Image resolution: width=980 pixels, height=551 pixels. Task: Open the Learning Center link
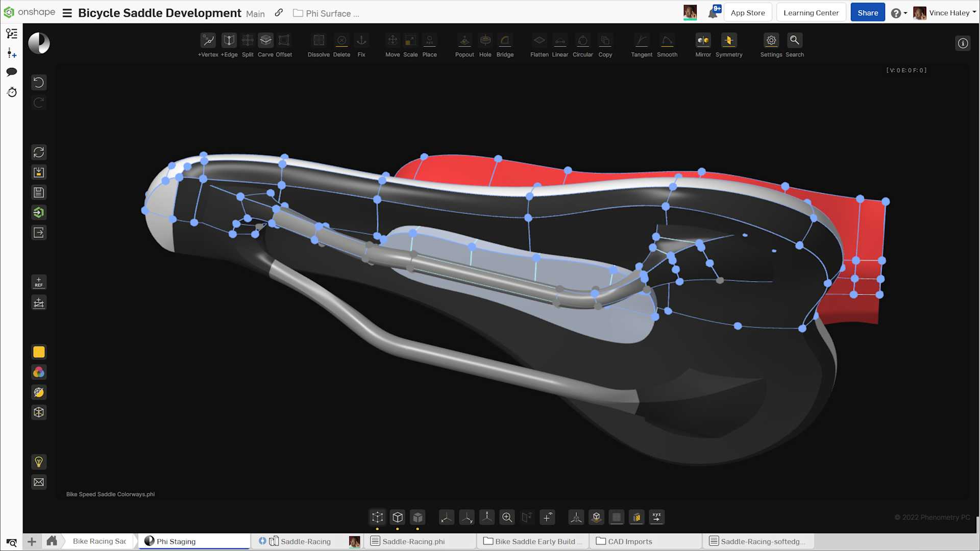point(811,13)
